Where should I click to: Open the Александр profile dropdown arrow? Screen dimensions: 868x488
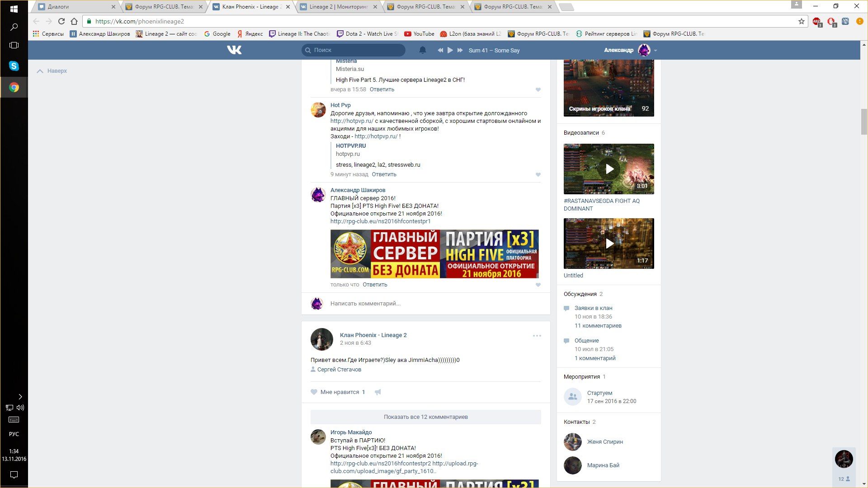(x=655, y=51)
